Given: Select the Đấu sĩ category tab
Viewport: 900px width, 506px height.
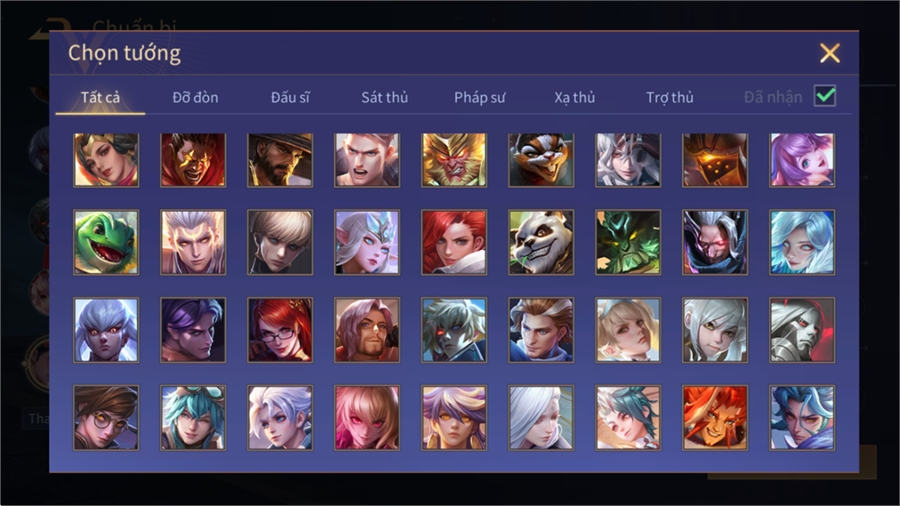Looking at the screenshot, I should 290,98.
